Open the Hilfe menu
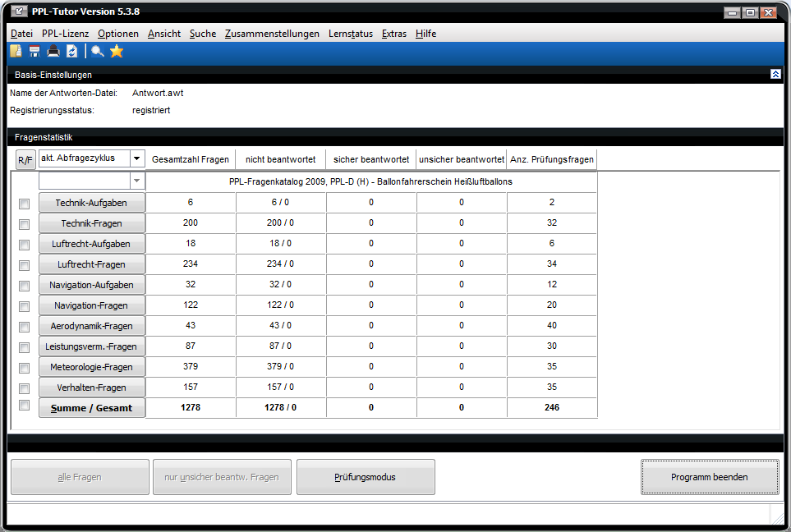This screenshot has width=791, height=532. (x=425, y=34)
